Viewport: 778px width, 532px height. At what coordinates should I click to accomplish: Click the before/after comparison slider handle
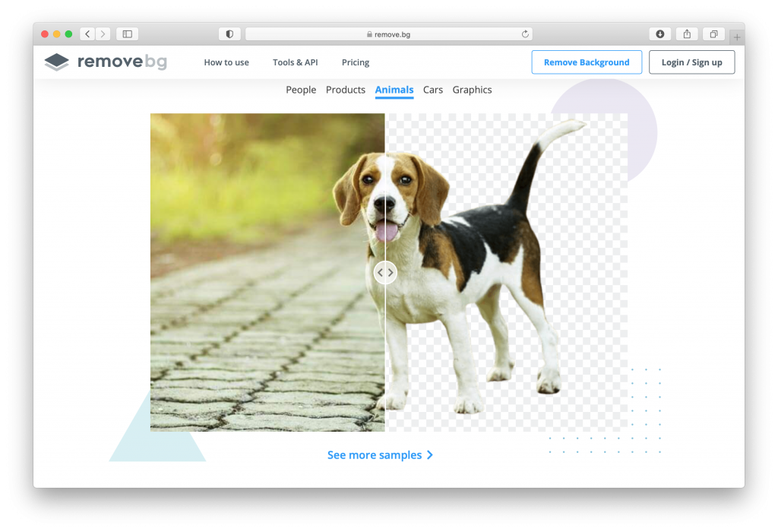tap(385, 272)
